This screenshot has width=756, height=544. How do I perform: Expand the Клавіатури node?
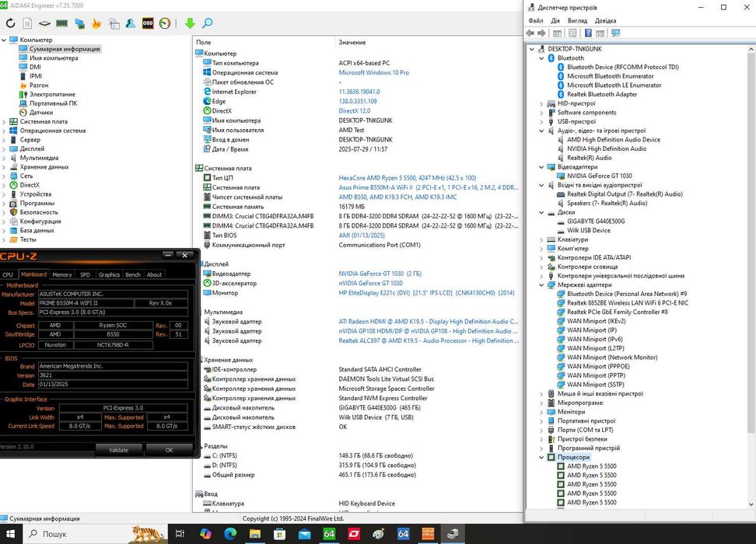tap(541, 239)
